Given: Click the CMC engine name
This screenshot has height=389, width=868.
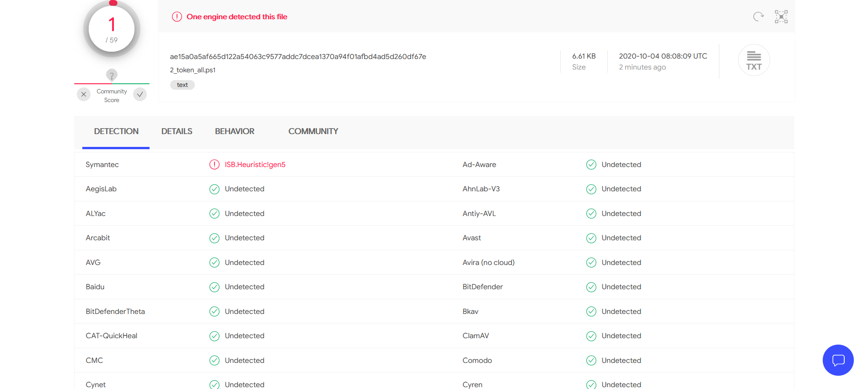Looking at the screenshot, I should pyautogui.click(x=94, y=361).
